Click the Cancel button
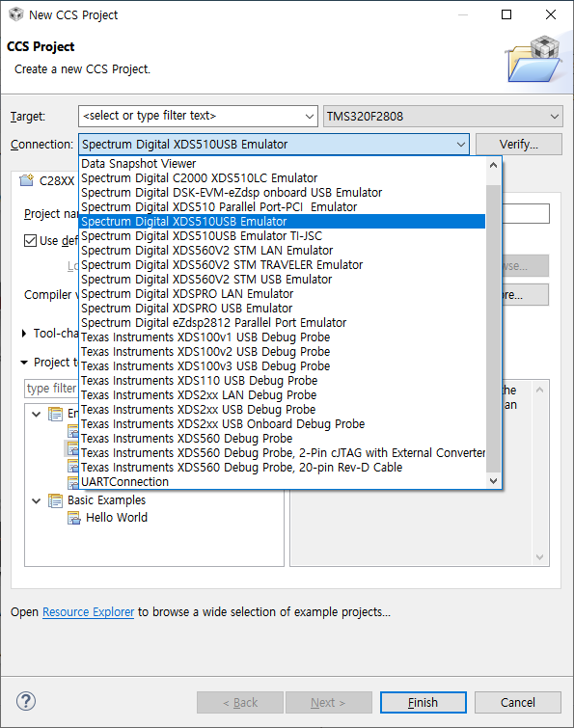This screenshot has height=728, width=574. (x=518, y=703)
